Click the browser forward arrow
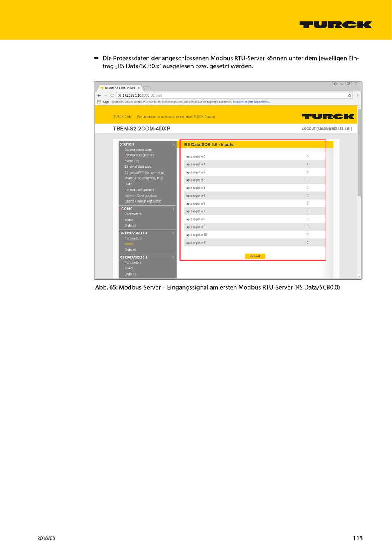Screen dimensions: 392x554 pos(105,95)
